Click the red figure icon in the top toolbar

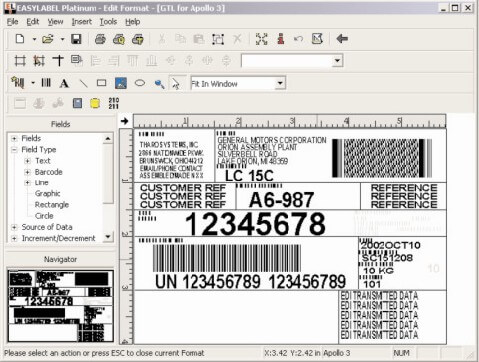click(x=281, y=39)
